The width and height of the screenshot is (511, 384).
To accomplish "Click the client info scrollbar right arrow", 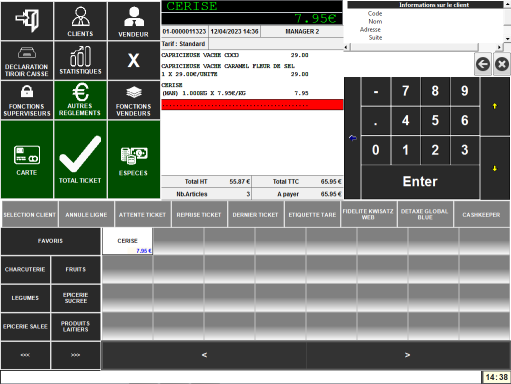I will [499, 47].
